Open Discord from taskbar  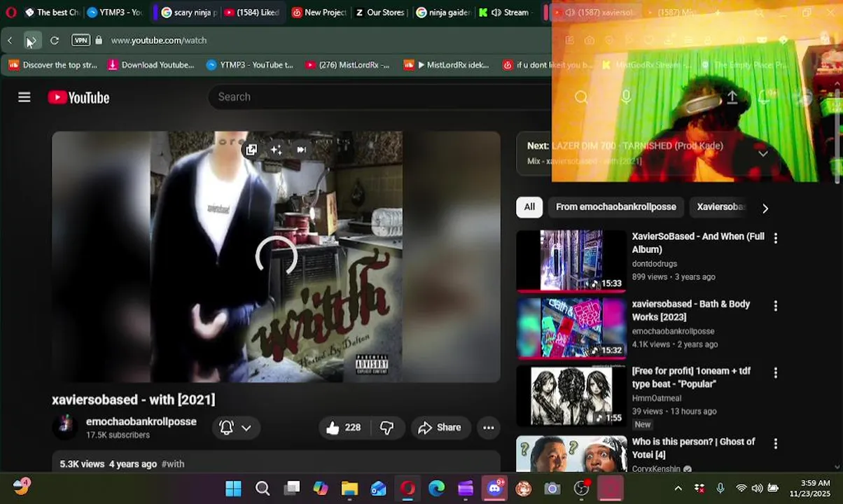495,488
